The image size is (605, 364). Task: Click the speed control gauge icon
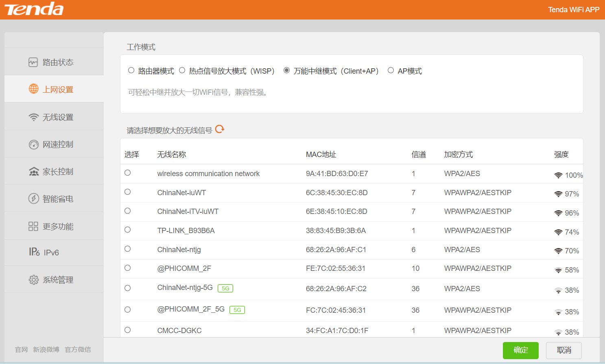(34, 144)
